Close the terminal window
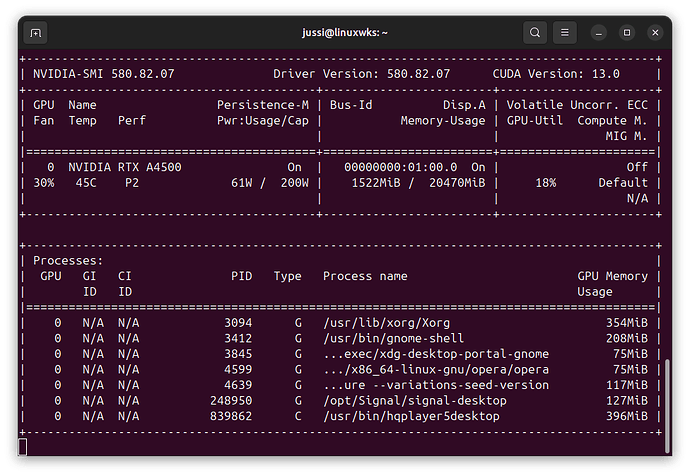 tap(655, 33)
